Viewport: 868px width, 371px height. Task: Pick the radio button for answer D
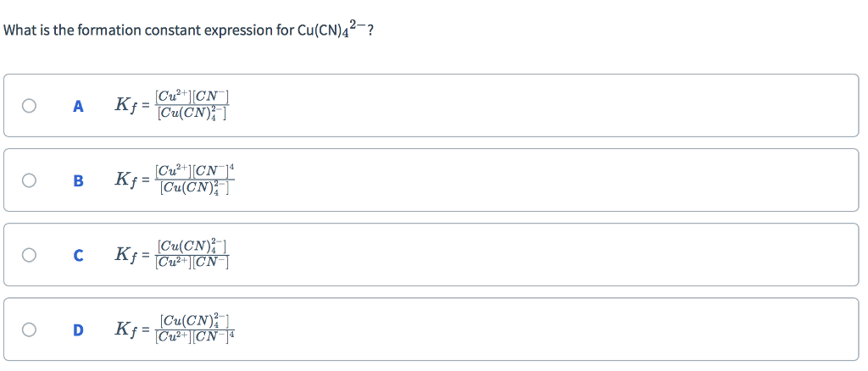tap(30, 329)
